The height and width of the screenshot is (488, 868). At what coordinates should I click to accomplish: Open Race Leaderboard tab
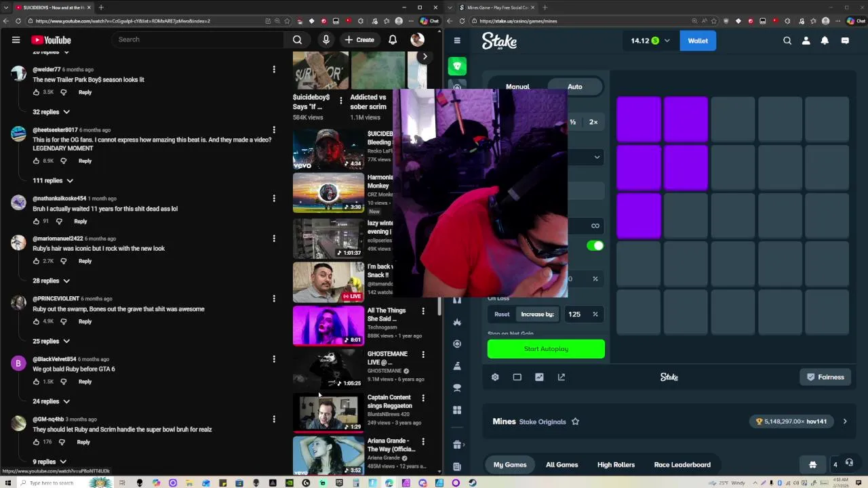pos(682,465)
